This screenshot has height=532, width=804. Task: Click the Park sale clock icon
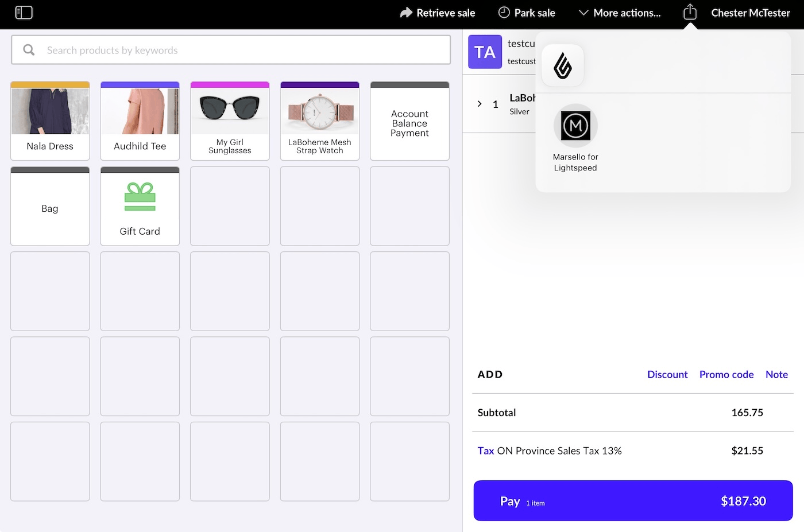point(504,13)
